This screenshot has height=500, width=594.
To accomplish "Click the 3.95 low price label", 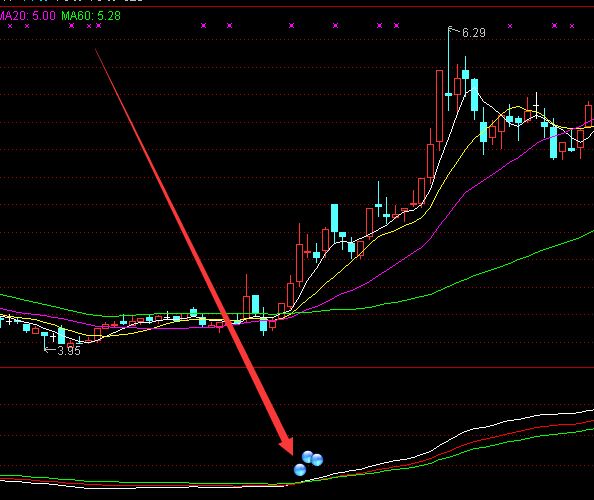I will 69,351.
